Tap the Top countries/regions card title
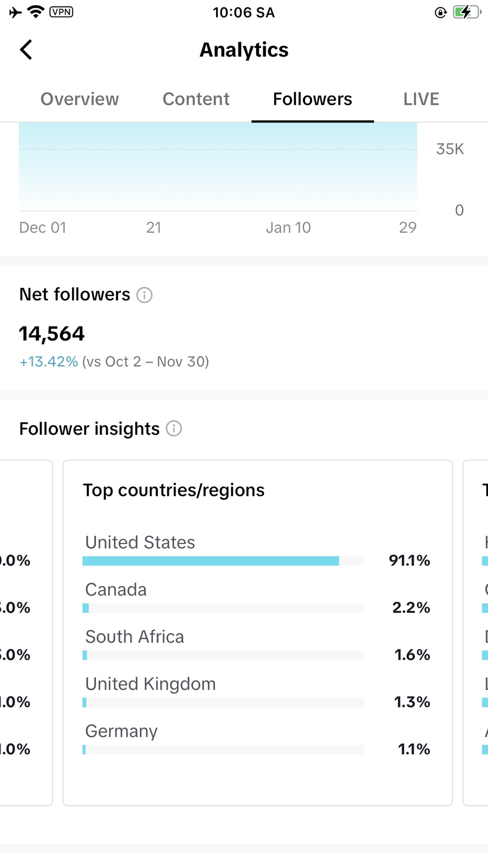488x868 pixels. pos(174,490)
